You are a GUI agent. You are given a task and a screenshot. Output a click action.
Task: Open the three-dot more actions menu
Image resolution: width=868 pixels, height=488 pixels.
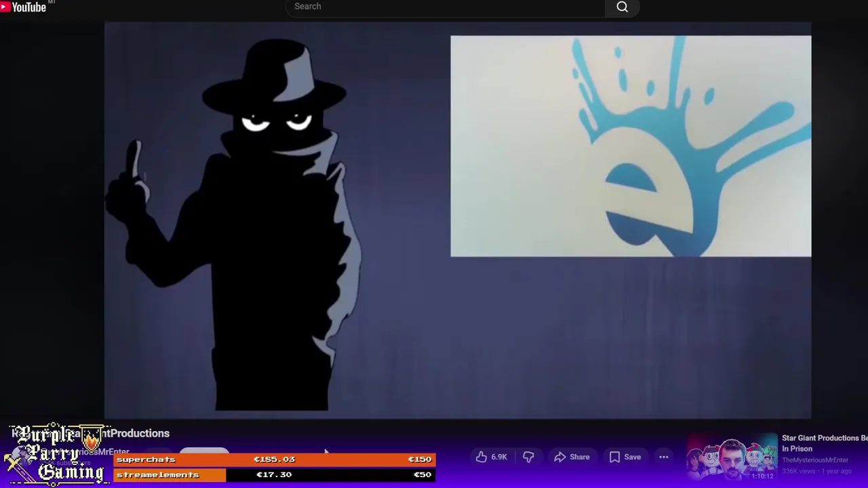[664, 457]
